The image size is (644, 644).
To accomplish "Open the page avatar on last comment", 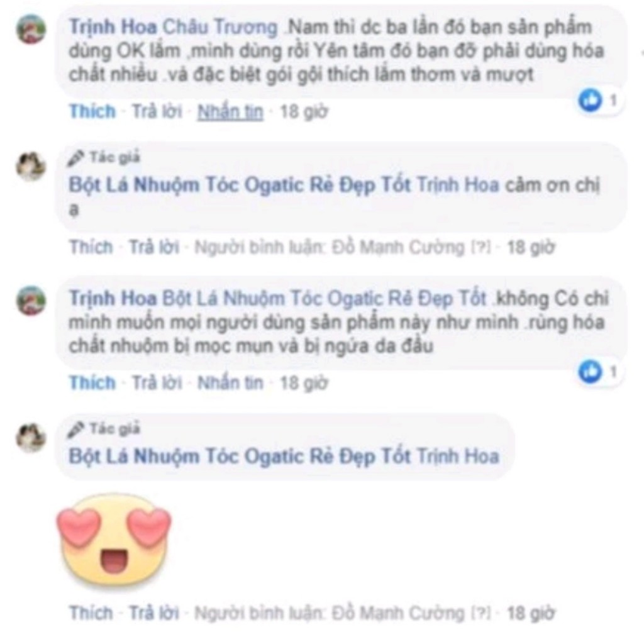I will [31, 437].
